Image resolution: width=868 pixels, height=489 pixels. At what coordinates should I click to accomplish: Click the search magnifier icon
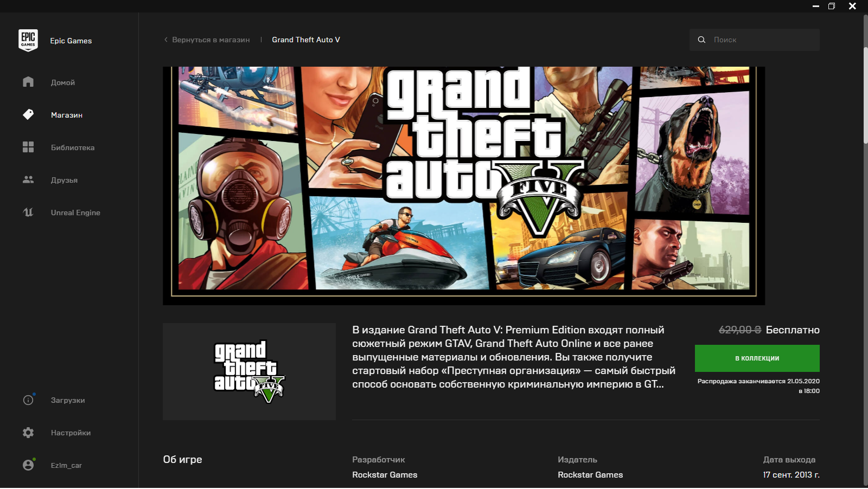[x=701, y=40]
